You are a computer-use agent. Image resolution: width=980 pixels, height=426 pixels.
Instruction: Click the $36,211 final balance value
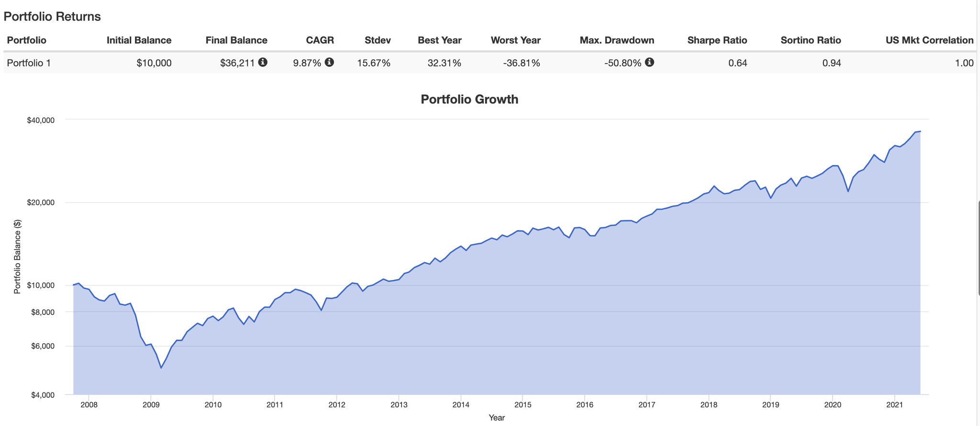[x=237, y=63]
